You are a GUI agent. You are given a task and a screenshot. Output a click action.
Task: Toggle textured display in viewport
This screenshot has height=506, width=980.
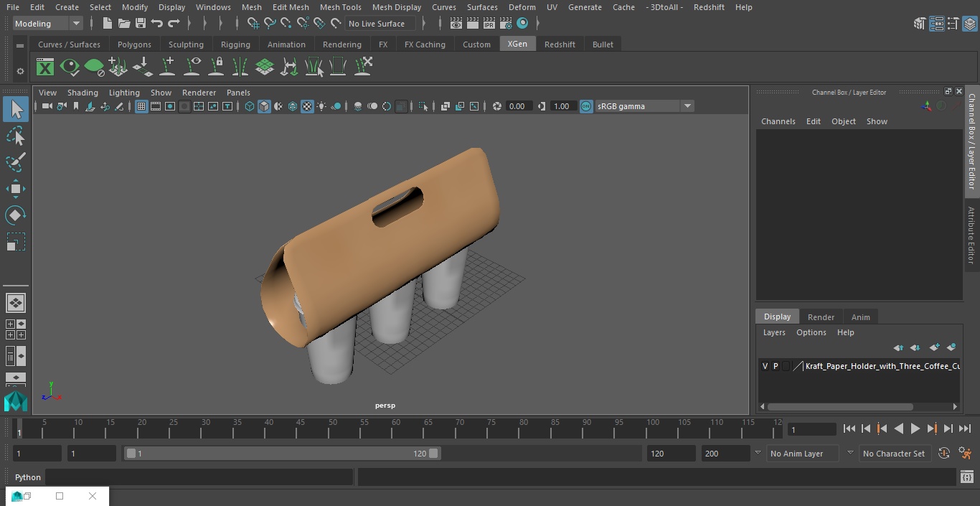(307, 106)
